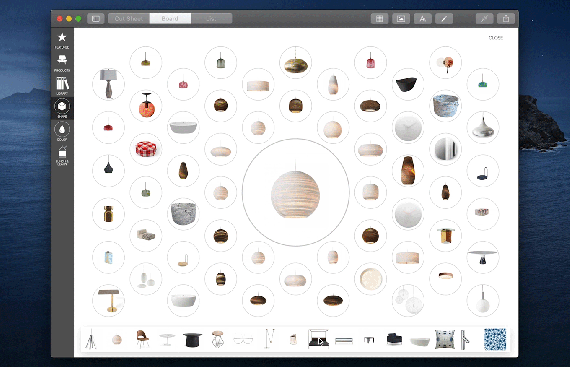Click the table grid toolbar icon

click(x=379, y=19)
